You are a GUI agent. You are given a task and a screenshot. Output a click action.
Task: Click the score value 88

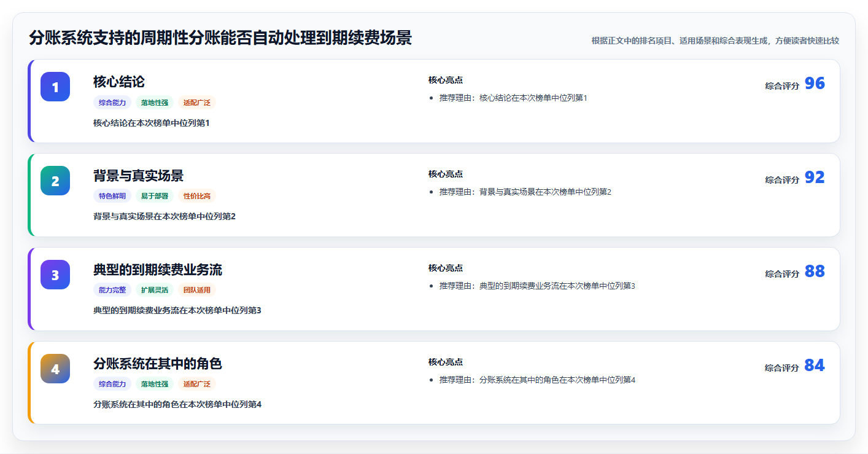coord(815,272)
